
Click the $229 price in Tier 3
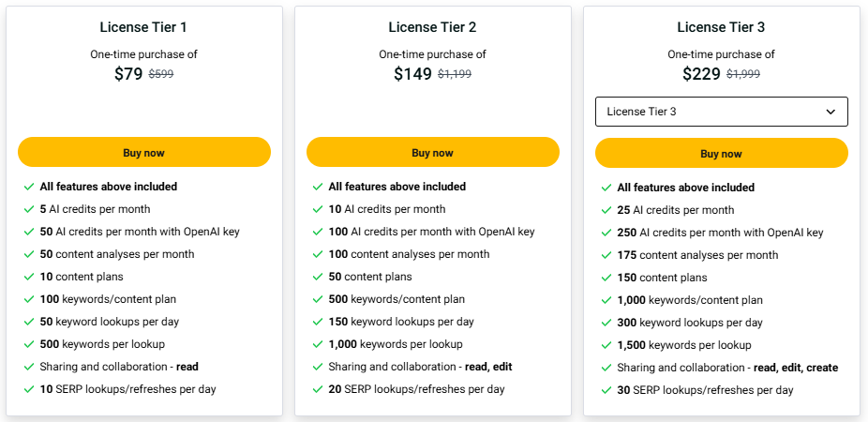pyautogui.click(x=701, y=74)
